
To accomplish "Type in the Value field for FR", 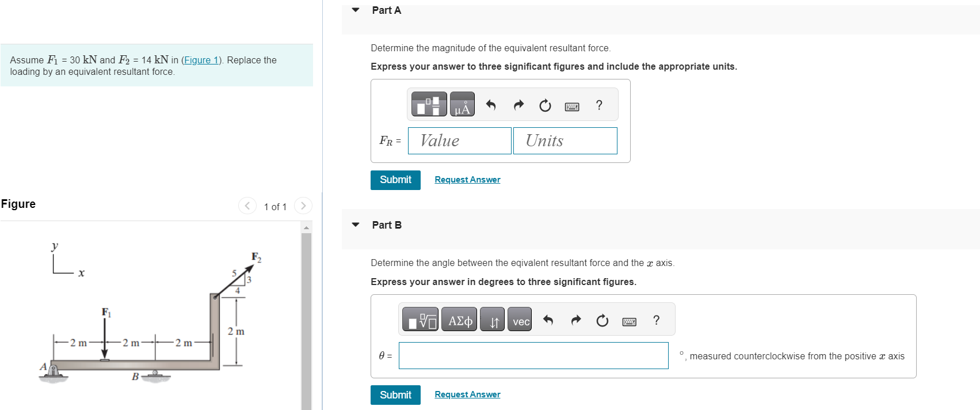I will pyautogui.click(x=459, y=141).
